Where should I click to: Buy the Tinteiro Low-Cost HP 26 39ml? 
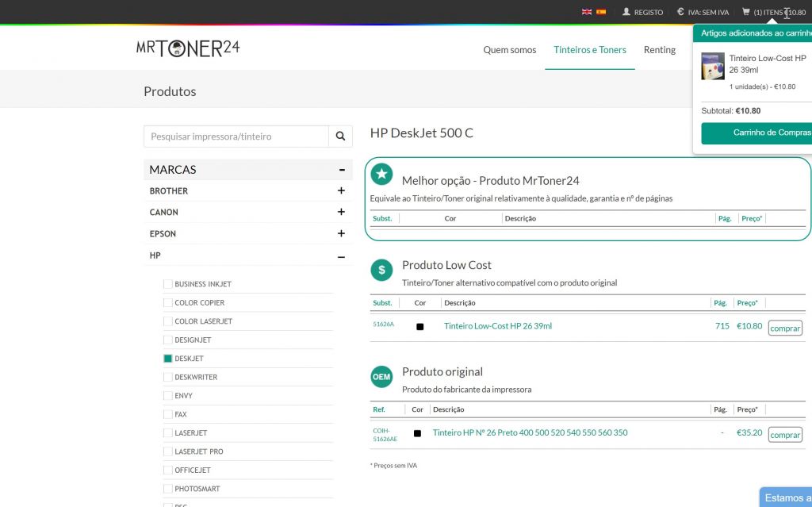[x=784, y=328]
